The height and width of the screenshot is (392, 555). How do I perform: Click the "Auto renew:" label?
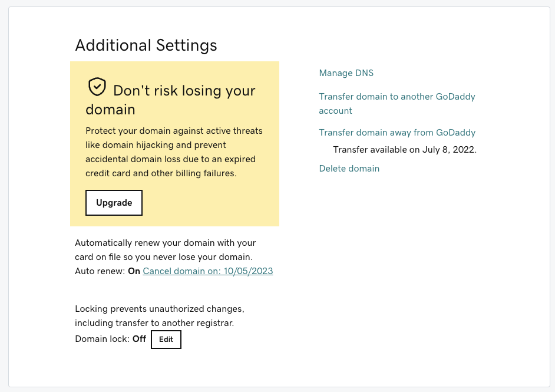point(100,271)
